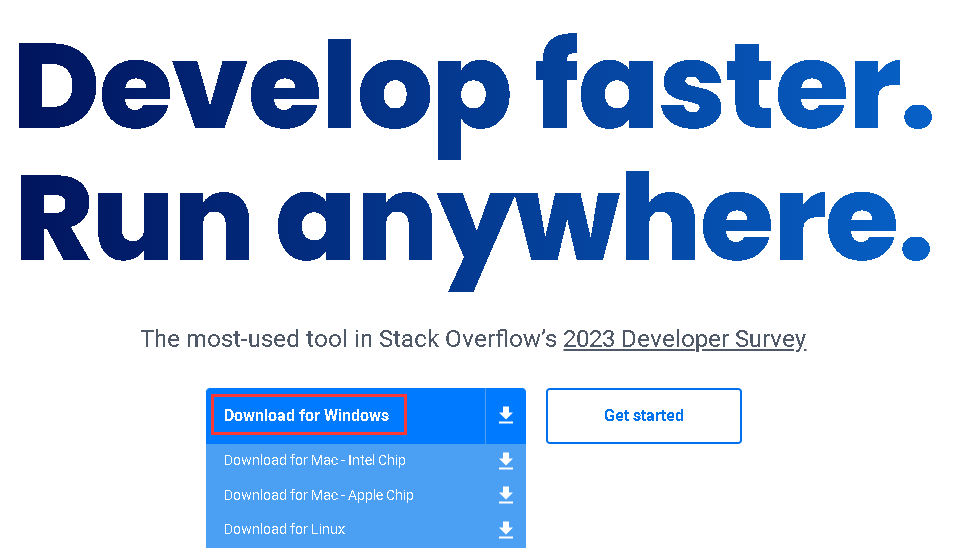Image resolution: width=956 pixels, height=557 pixels.
Task: Click download icon in Mac Apple Chip row
Action: [x=505, y=495]
